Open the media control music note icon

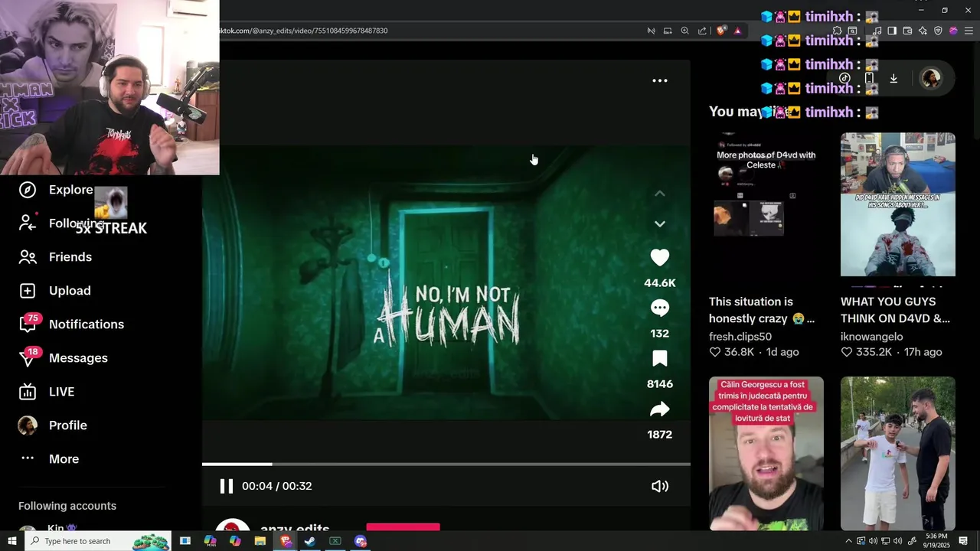click(x=877, y=31)
